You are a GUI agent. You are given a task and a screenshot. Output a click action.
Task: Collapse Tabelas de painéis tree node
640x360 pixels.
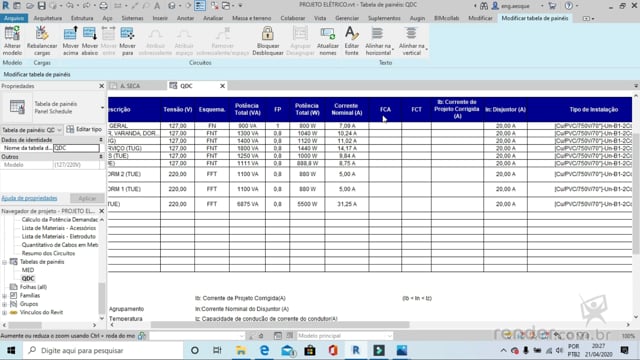tap(4, 262)
